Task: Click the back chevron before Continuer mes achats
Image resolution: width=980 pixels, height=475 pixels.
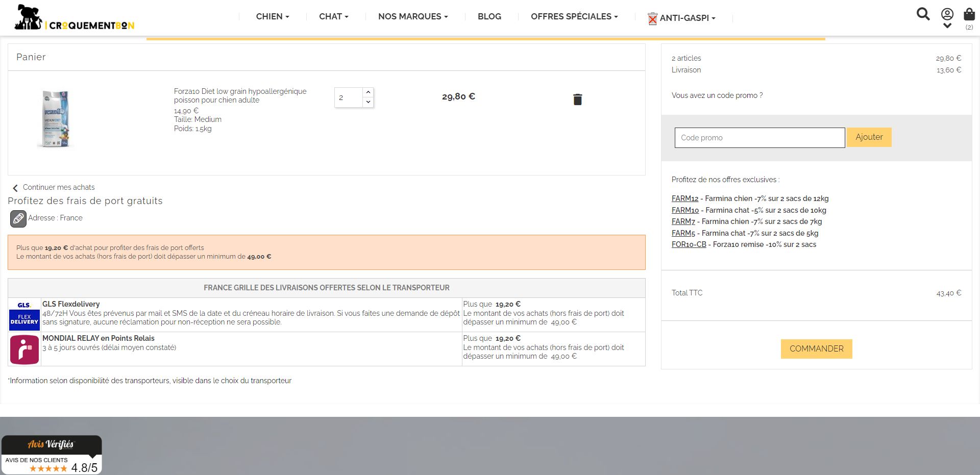Action: pyautogui.click(x=15, y=188)
